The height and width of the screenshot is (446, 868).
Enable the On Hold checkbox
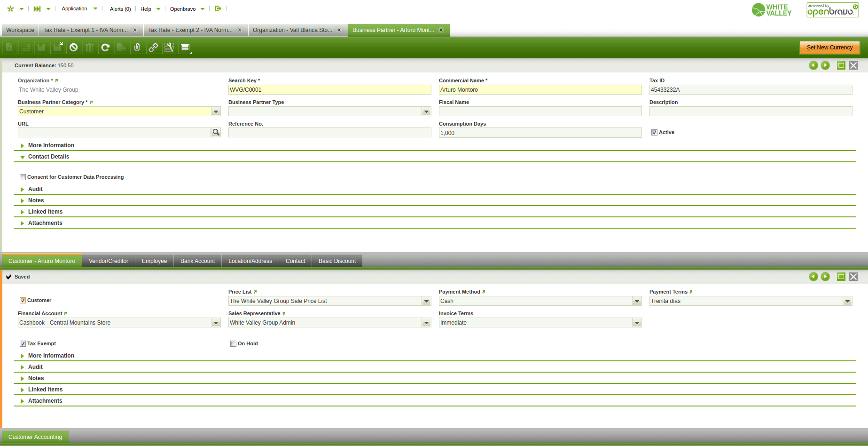233,344
